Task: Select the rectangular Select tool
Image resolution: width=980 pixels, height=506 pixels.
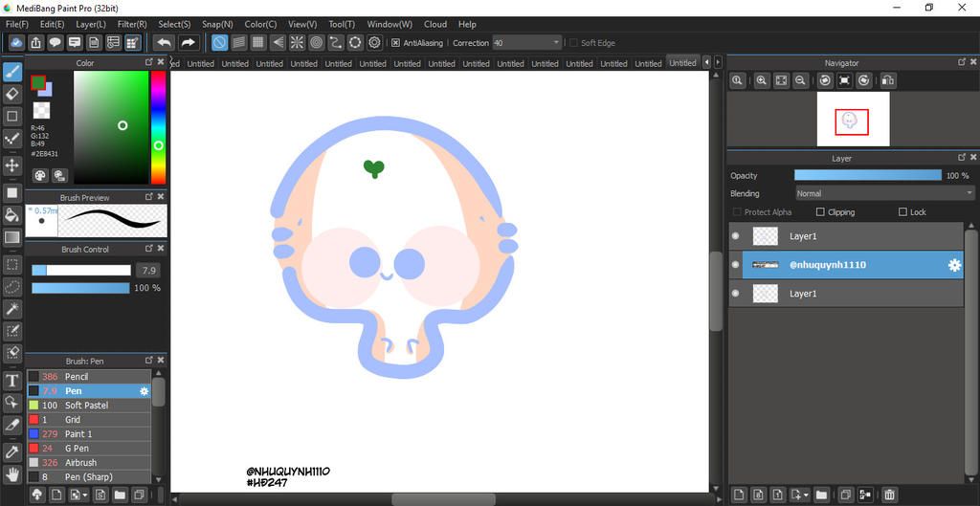Action: pos(11,264)
